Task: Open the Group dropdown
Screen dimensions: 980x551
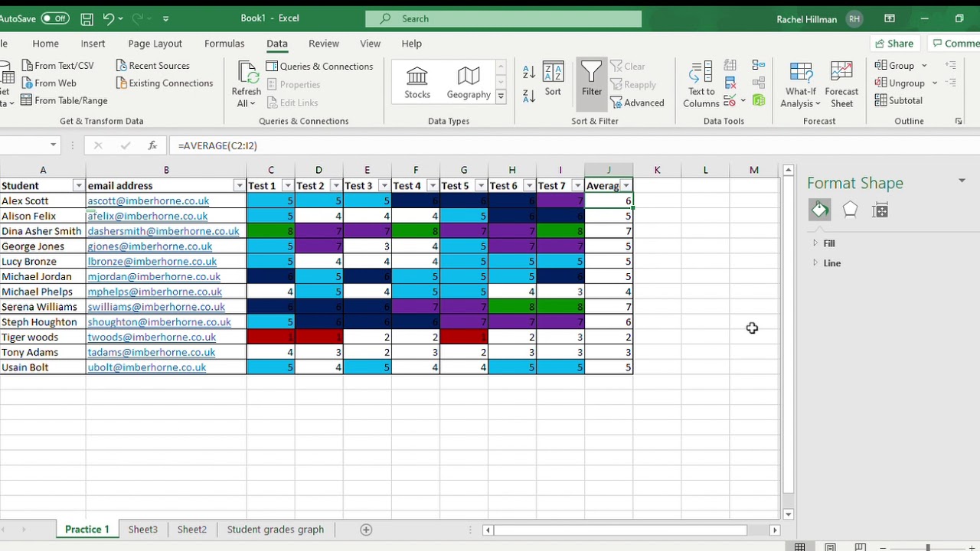Action: pyautogui.click(x=901, y=66)
